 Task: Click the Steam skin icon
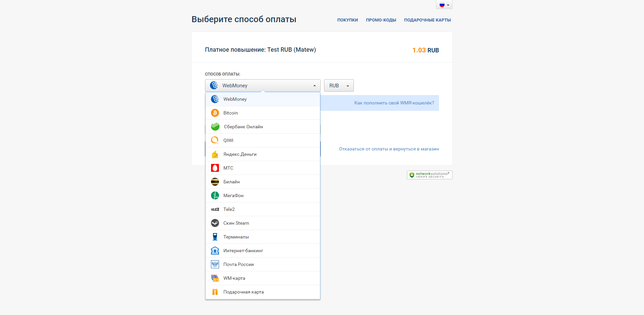tap(215, 223)
